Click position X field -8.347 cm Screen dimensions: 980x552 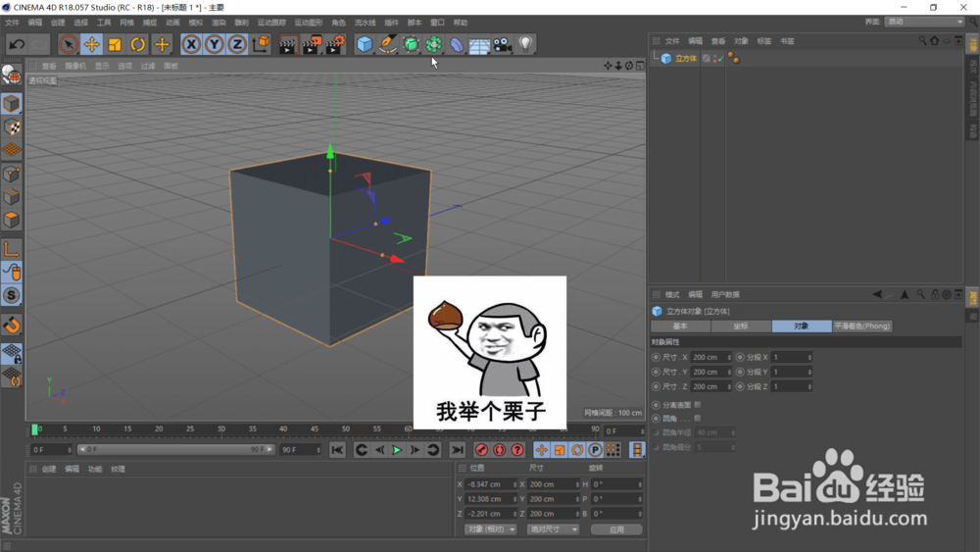click(491, 484)
